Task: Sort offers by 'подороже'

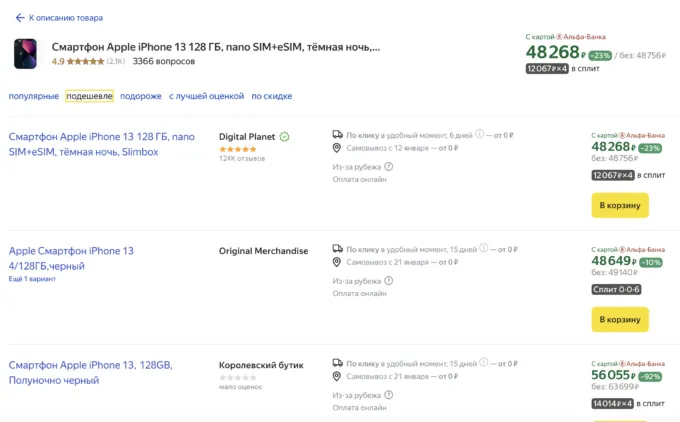Action: (141, 96)
